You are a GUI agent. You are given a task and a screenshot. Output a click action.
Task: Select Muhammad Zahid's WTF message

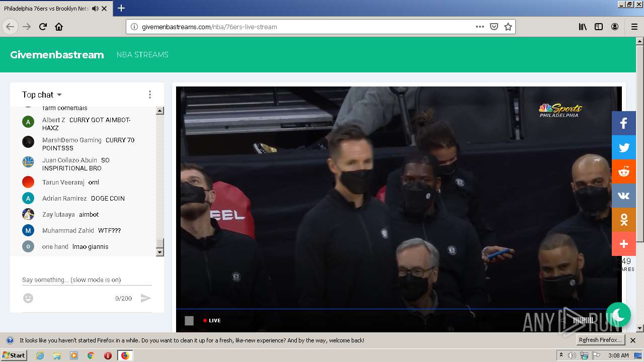click(86, 230)
